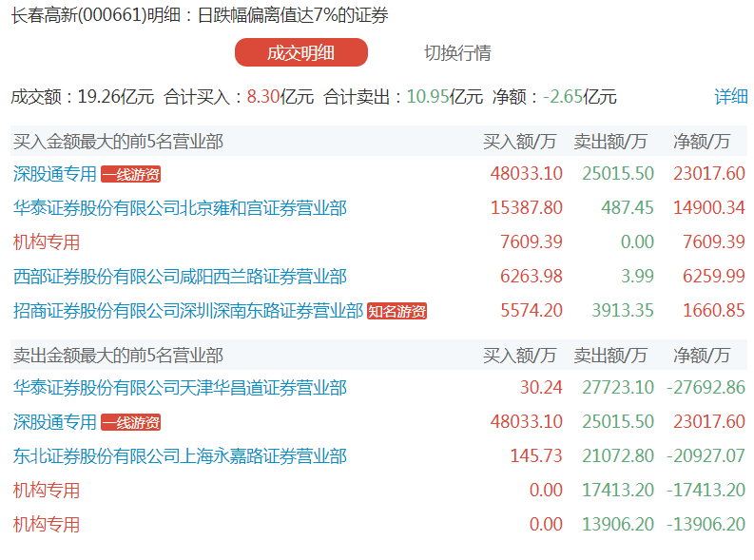Click header 卖出金额最大的前5名营业部
The image size is (754, 560).
pyautogui.click(x=118, y=356)
